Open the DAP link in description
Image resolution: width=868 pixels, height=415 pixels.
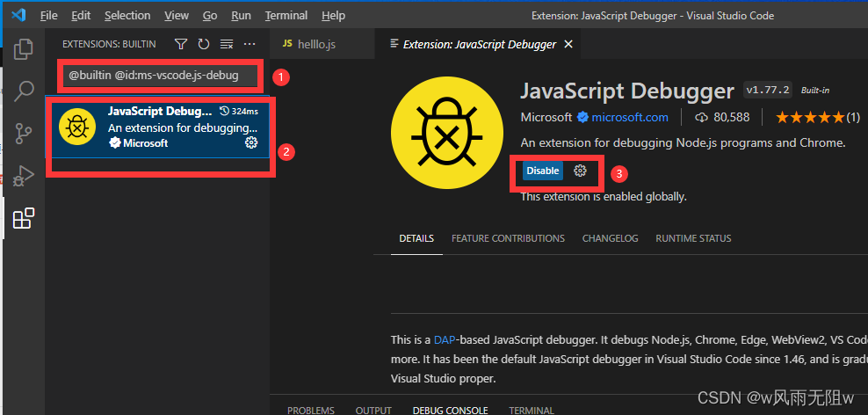pyautogui.click(x=444, y=339)
